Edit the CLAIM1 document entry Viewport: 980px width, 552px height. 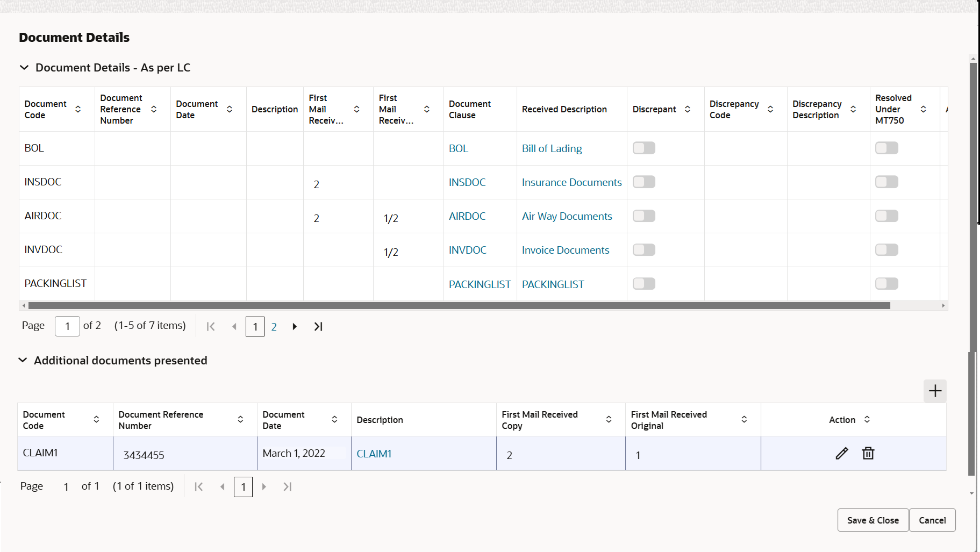841,453
